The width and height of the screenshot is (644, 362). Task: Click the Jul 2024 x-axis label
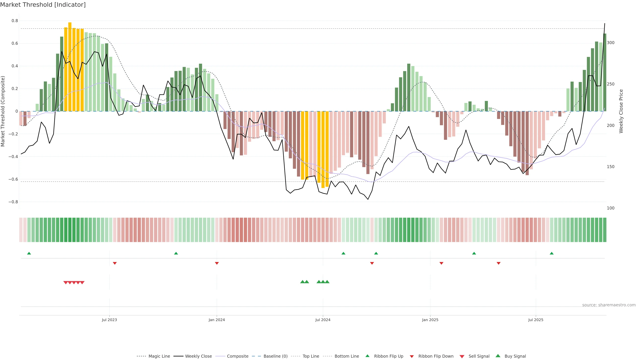point(323,320)
